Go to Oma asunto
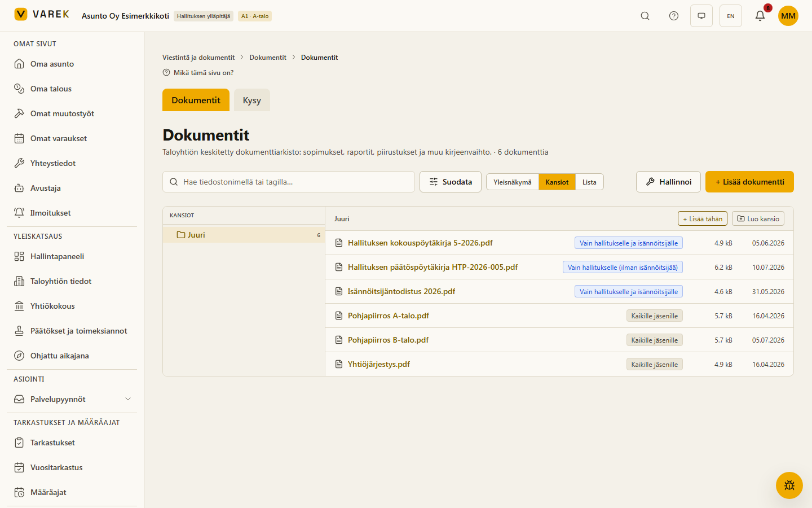 pos(72,64)
